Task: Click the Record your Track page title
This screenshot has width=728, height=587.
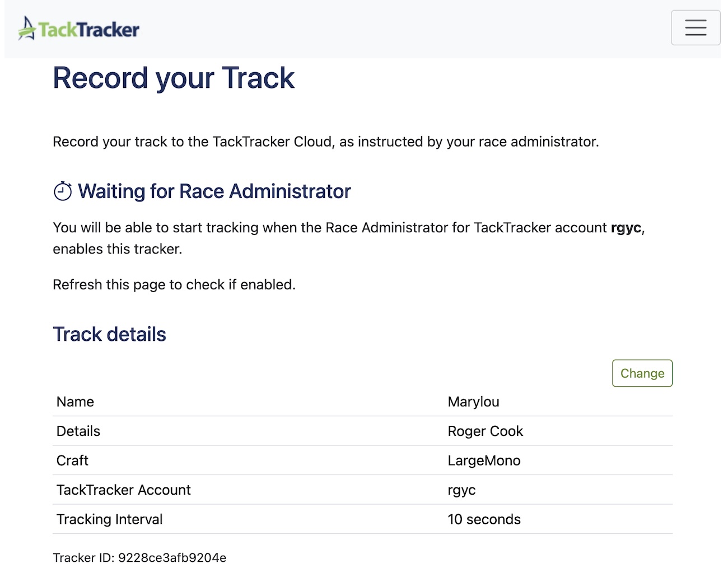Action: click(x=174, y=78)
